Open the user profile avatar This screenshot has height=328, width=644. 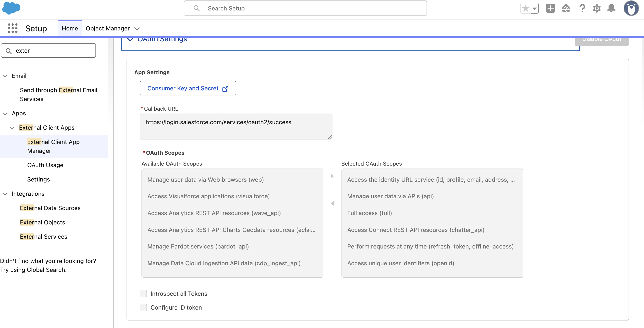[631, 8]
